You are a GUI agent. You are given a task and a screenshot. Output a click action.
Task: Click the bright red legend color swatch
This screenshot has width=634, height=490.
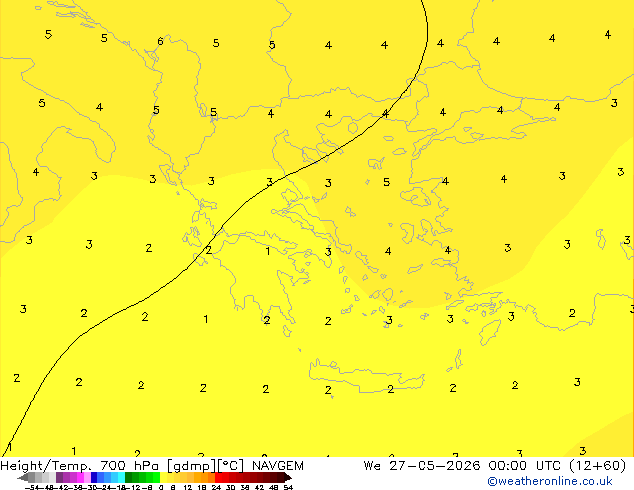(x=218, y=477)
